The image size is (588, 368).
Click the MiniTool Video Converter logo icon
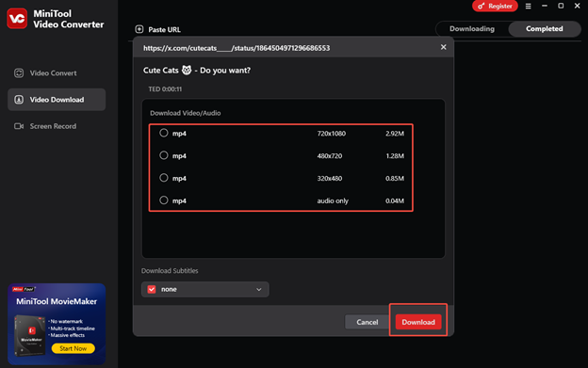(17, 19)
